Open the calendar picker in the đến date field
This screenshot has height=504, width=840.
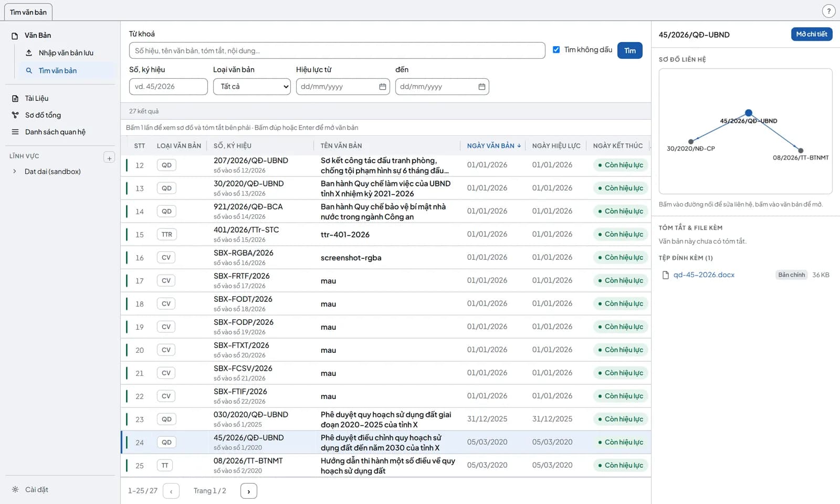coord(482,87)
